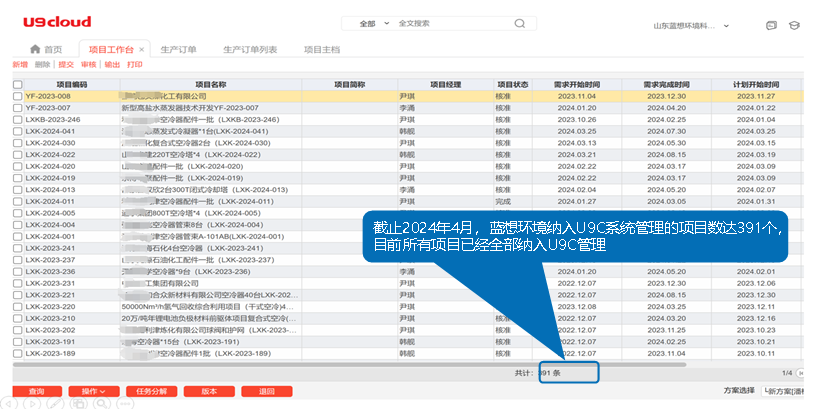This screenshot has height=410, width=831.
Task: Click the 2024.07.30 date in row LXK-2024-041
Action: click(x=666, y=131)
